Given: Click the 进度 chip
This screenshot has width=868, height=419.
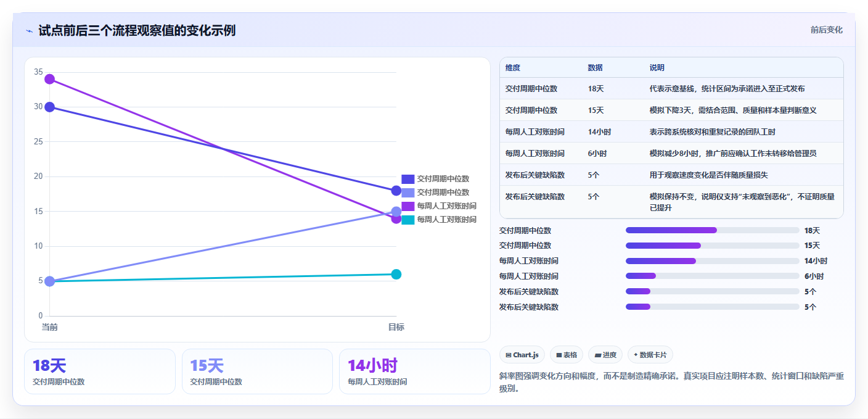Looking at the screenshot, I should coord(605,355).
